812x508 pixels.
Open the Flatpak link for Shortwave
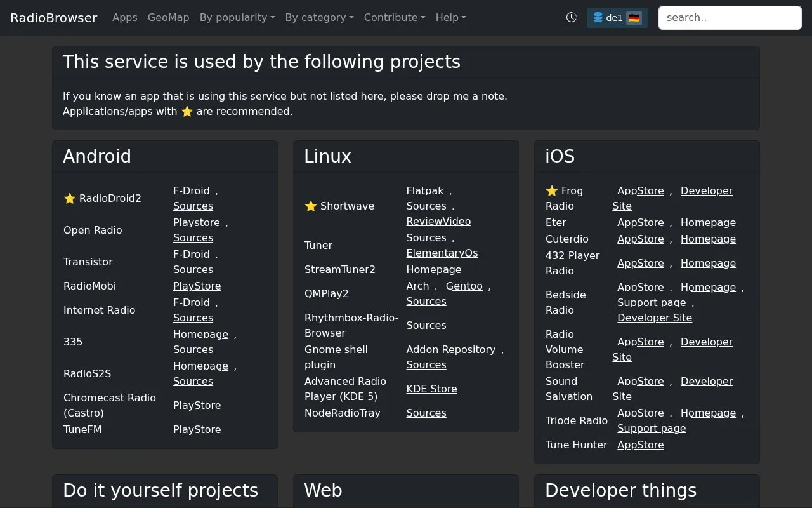tap(425, 191)
